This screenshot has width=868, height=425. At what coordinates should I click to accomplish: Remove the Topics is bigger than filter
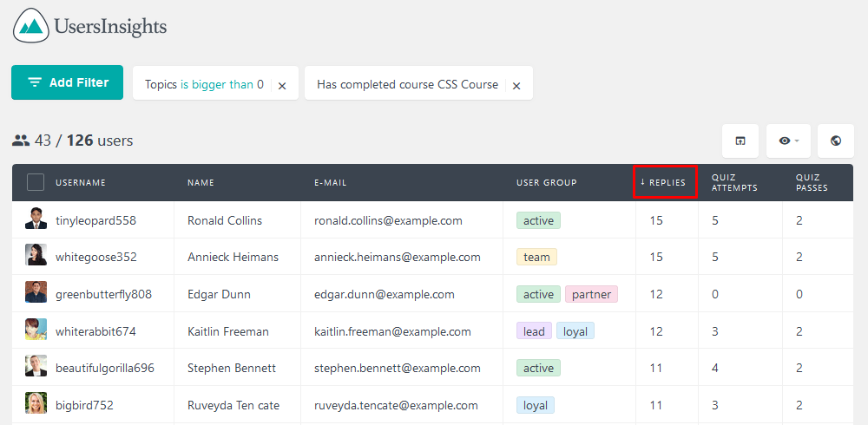coord(282,86)
